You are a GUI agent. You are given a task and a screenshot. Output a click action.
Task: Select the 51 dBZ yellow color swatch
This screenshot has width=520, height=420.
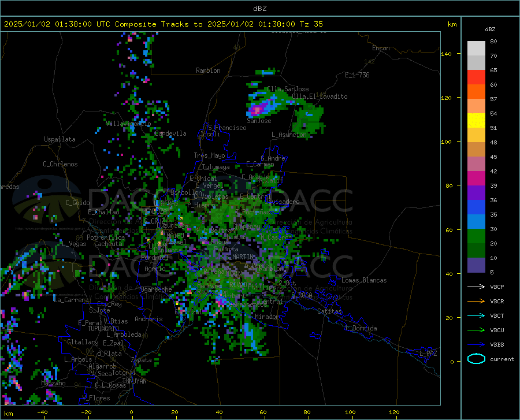coord(476,121)
